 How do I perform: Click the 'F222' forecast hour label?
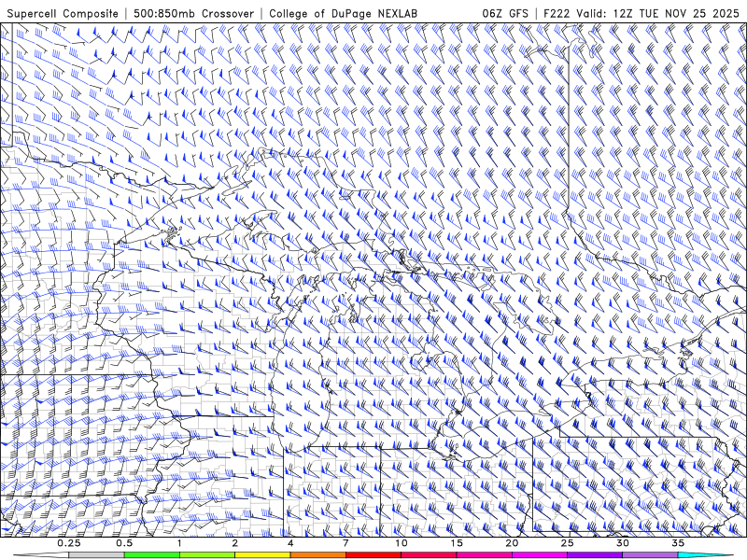click(x=557, y=13)
